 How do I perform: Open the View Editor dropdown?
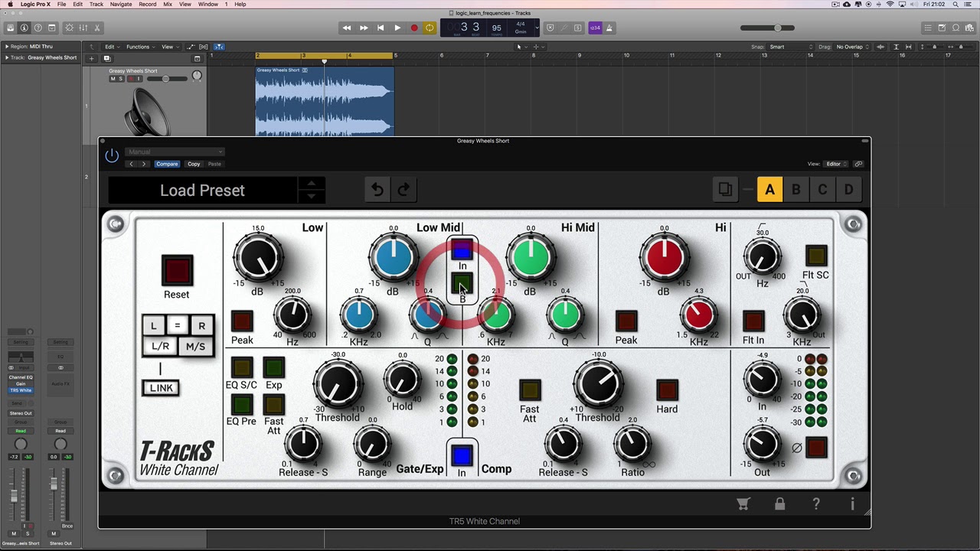point(835,164)
